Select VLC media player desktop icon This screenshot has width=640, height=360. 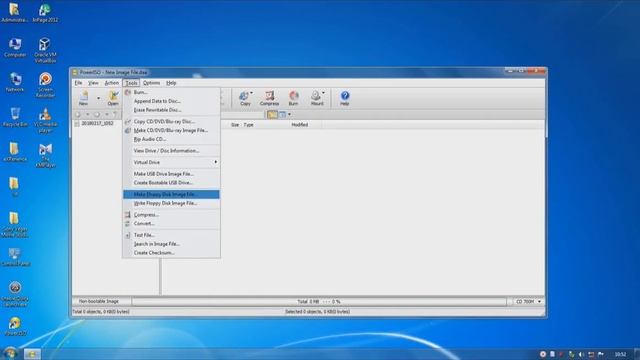pos(45,120)
